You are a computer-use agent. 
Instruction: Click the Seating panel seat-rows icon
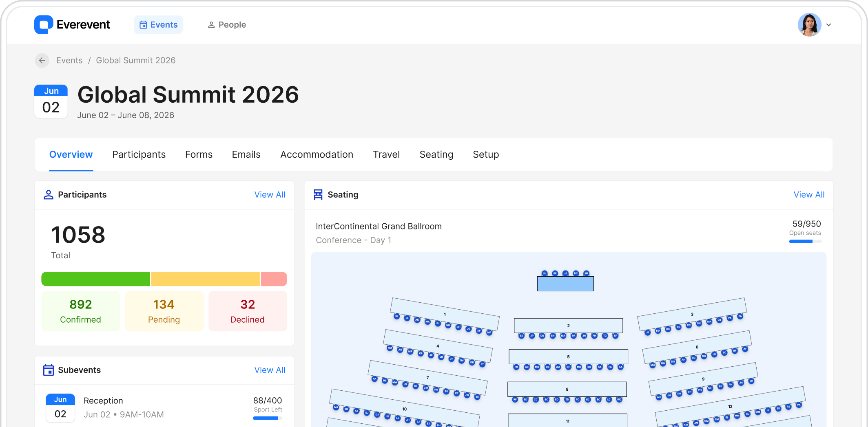tap(319, 195)
